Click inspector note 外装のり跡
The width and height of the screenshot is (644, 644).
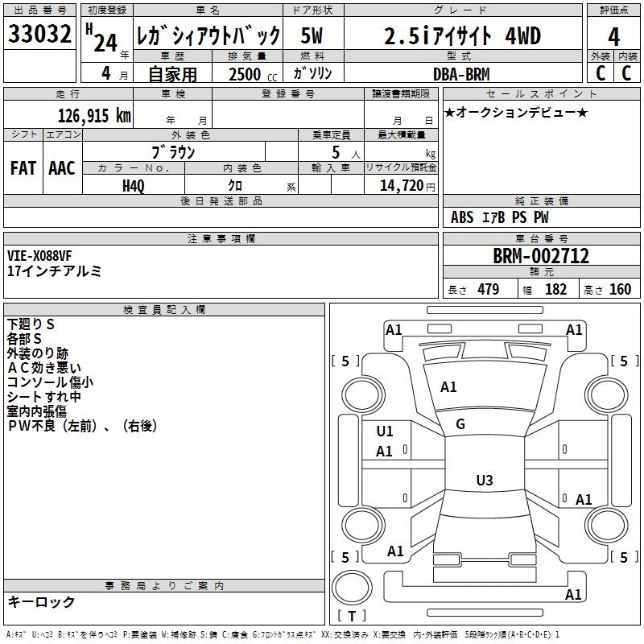point(37,353)
